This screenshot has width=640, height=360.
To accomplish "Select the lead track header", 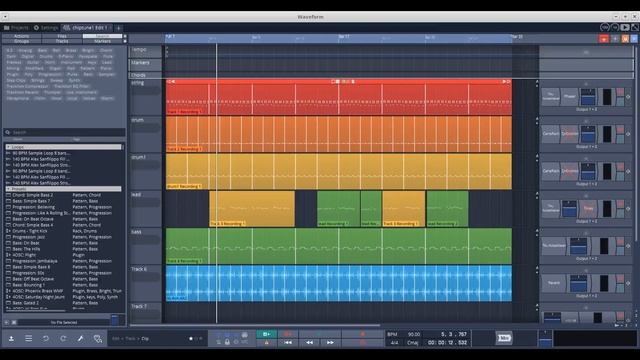I will (x=146, y=209).
